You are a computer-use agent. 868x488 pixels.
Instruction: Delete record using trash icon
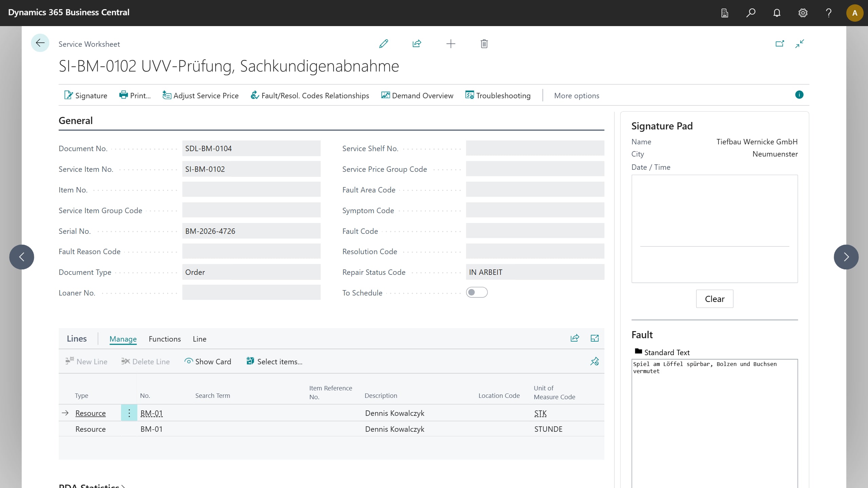point(484,44)
